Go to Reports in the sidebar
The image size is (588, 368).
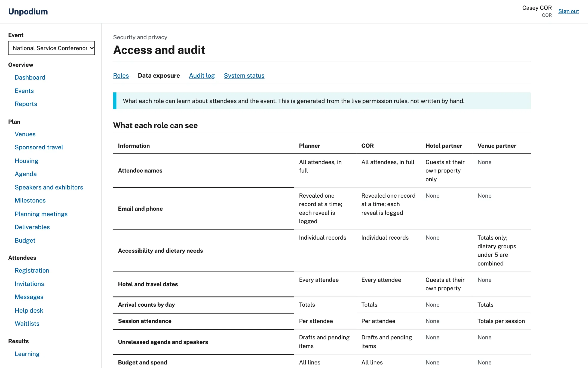[26, 104]
